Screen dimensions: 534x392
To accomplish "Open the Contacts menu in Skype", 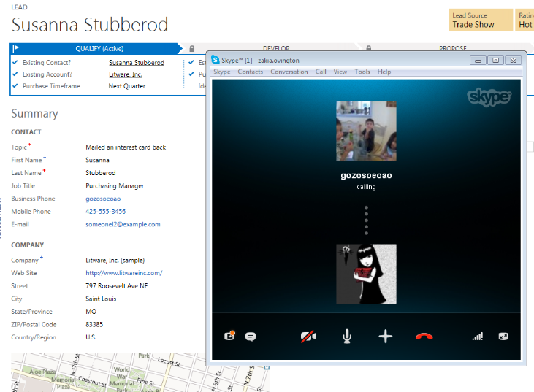I will pos(250,72).
